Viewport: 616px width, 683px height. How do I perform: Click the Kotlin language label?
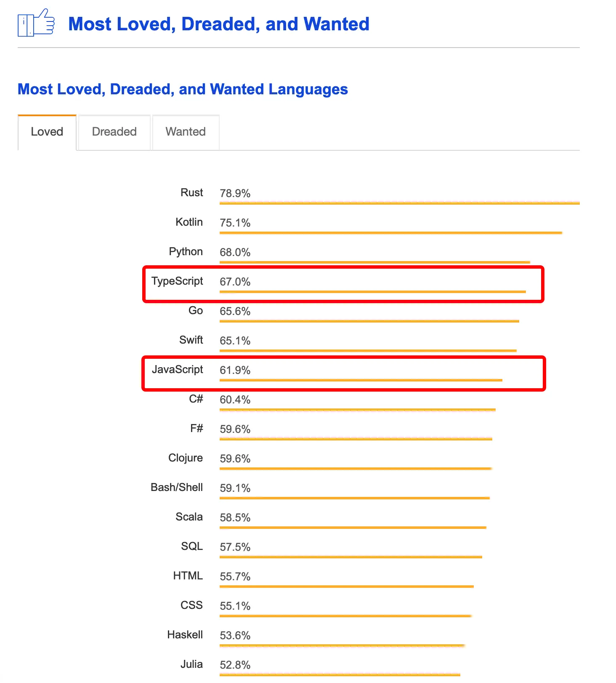[189, 222]
